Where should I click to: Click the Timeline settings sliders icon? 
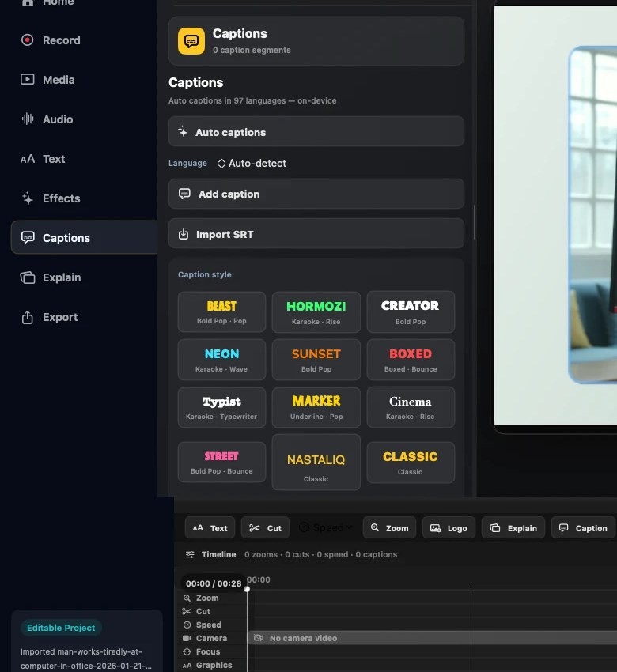coord(190,554)
